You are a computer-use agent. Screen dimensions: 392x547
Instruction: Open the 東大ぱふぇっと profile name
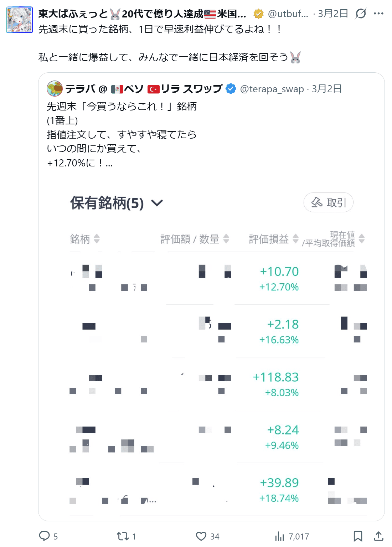point(73,14)
